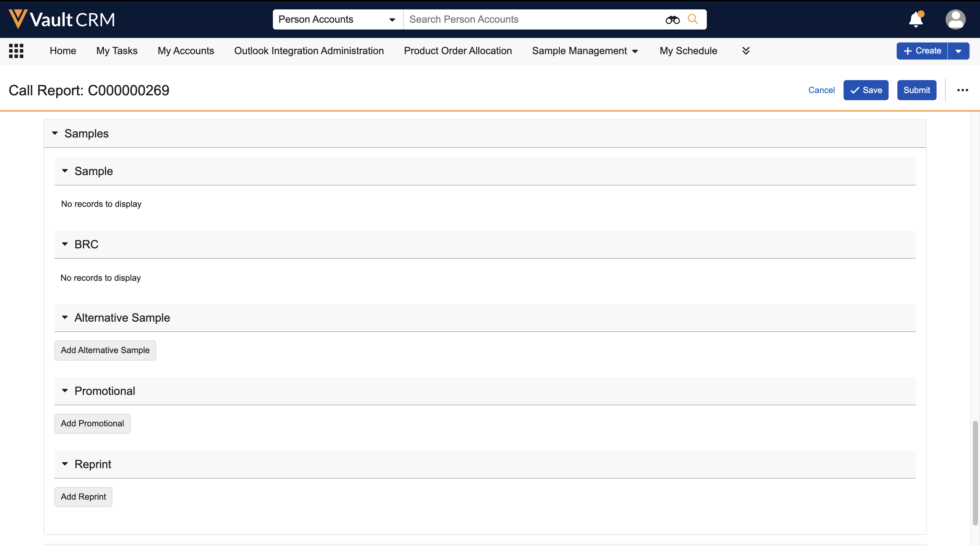Collapse the Samples section

click(55, 134)
